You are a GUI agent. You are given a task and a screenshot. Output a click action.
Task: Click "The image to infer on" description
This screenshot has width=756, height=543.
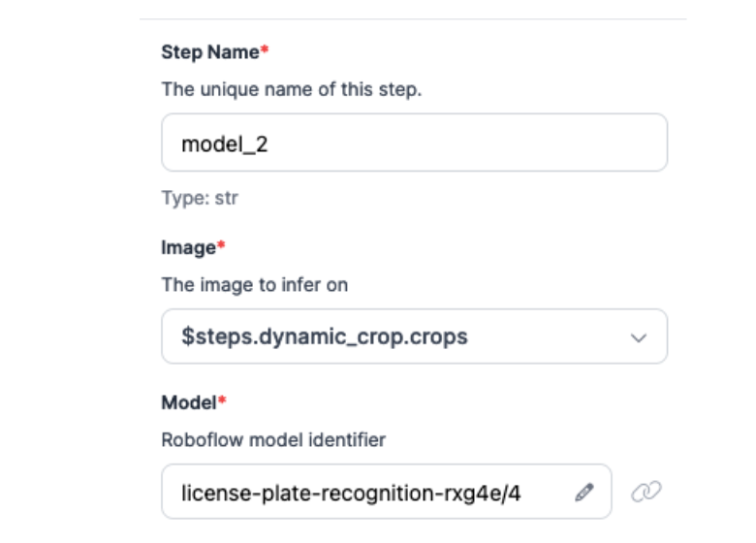[254, 284]
